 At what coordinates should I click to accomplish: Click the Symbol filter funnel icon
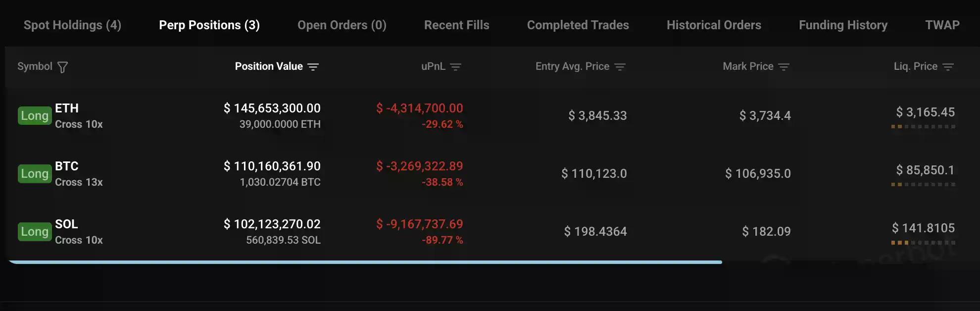62,67
